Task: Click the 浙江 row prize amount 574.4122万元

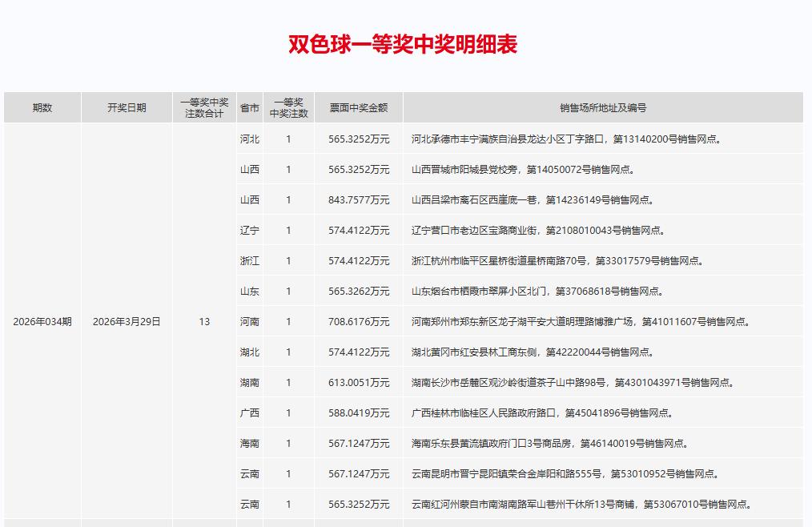Action: click(357, 260)
